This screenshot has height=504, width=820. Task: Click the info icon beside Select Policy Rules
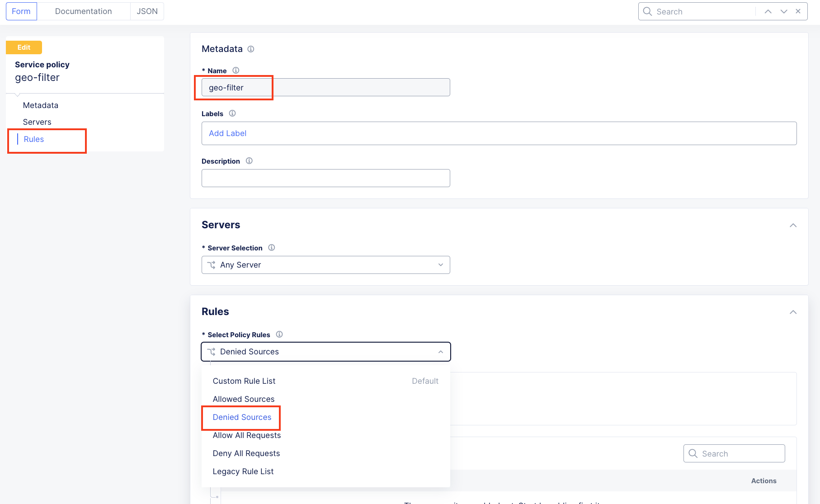point(279,334)
